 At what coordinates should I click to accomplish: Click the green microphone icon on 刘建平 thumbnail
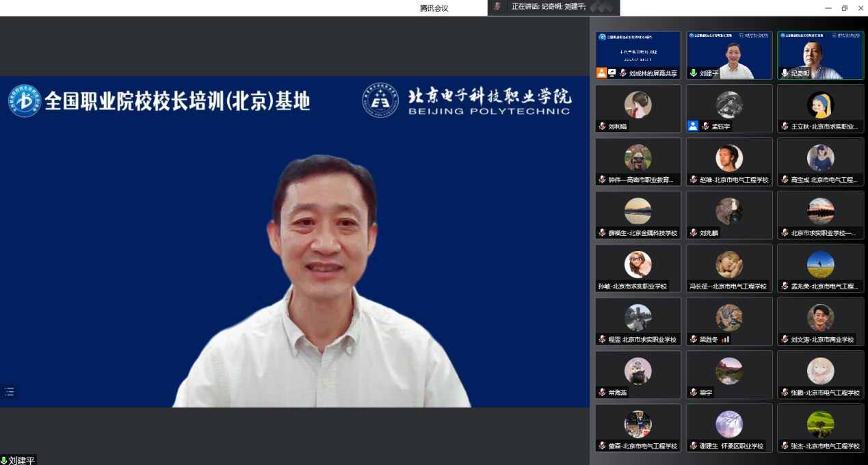click(x=693, y=72)
